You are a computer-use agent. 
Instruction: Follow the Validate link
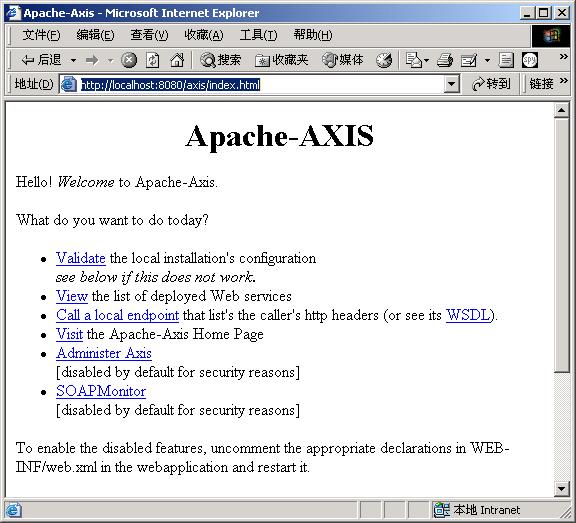pyautogui.click(x=81, y=258)
